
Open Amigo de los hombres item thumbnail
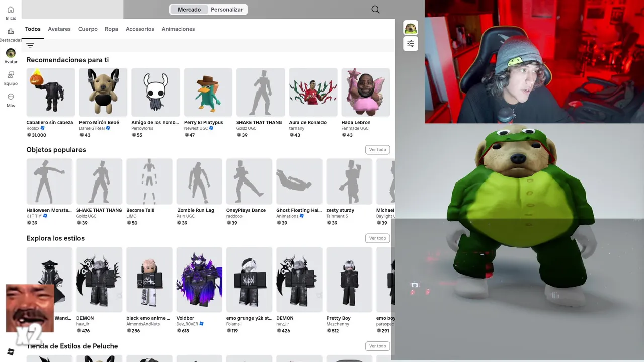coord(155,92)
